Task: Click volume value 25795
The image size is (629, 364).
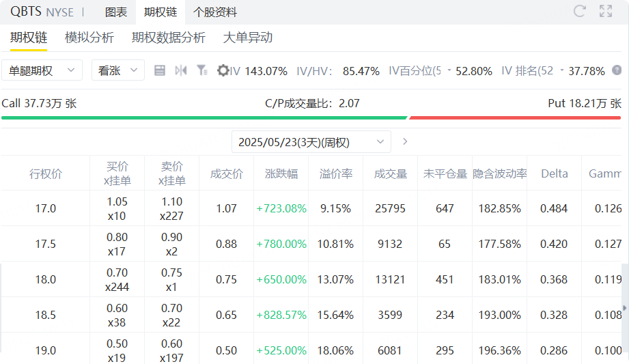Action: pos(391,208)
